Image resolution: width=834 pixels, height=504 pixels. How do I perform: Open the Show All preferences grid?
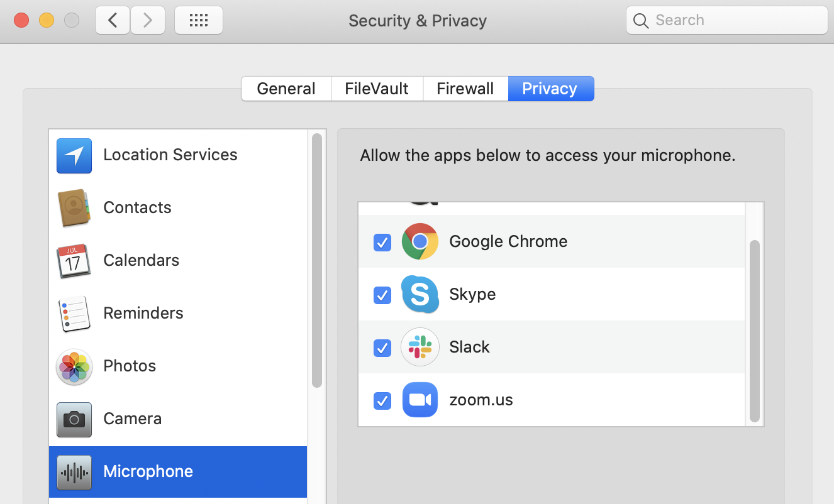[198, 19]
